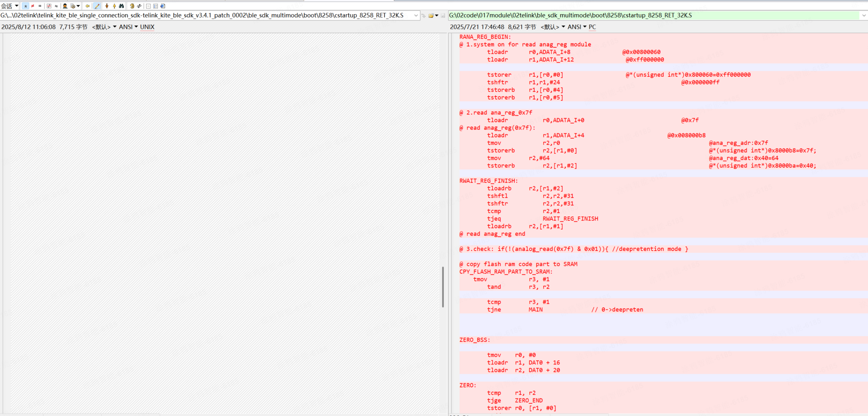This screenshot has width=868, height=416.
Task: Open the right pane ANSI encoding dropdown
Action: point(577,27)
